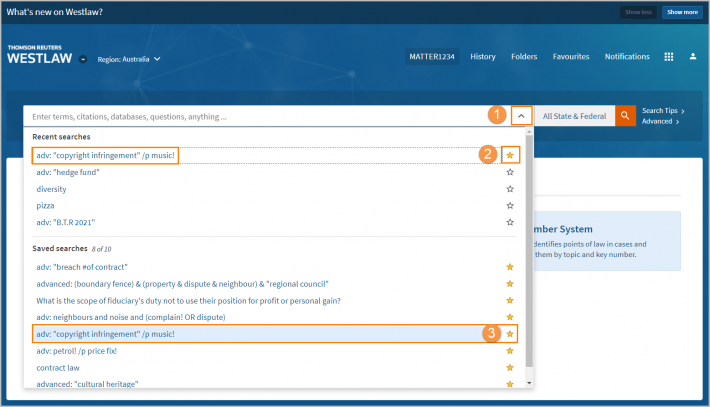The height and width of the screenshot is (407, 710).
Task: Open the All State & Federal jurisdiction selector
Action: pos(574,116)
